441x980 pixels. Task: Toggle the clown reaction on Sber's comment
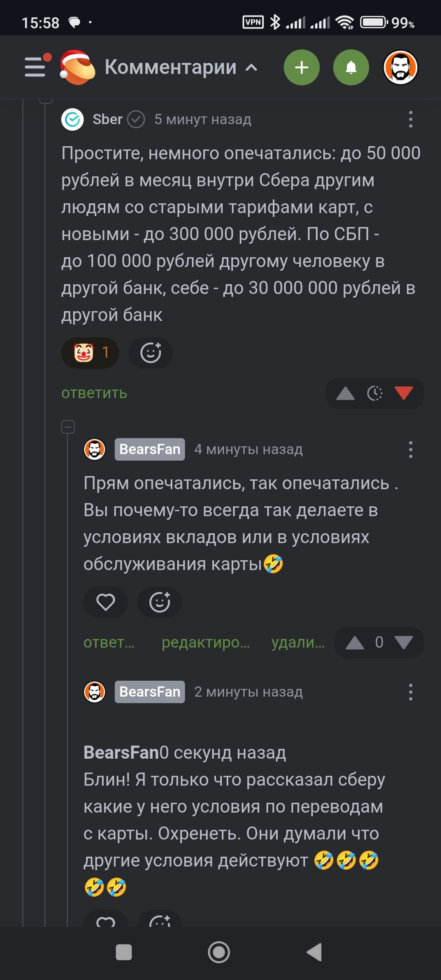pyautogui.click(x=90, y=353)
